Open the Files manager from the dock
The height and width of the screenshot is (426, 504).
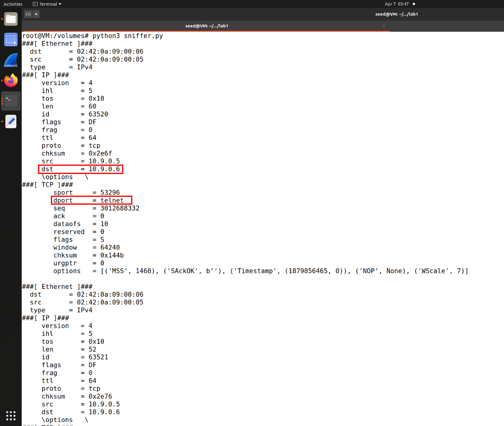click(11, 19)
